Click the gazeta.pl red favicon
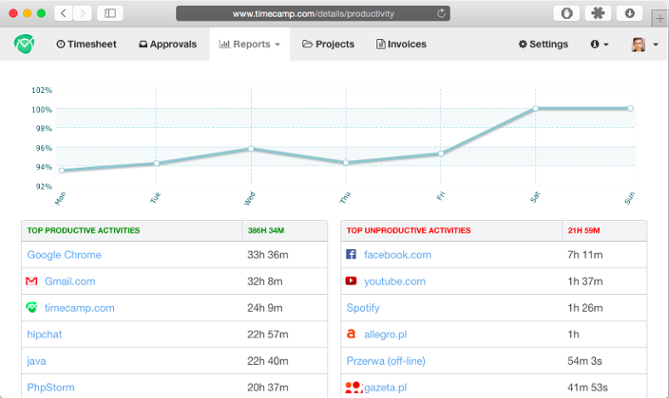The width and height of the screenshot is (669, 398). 354,387
